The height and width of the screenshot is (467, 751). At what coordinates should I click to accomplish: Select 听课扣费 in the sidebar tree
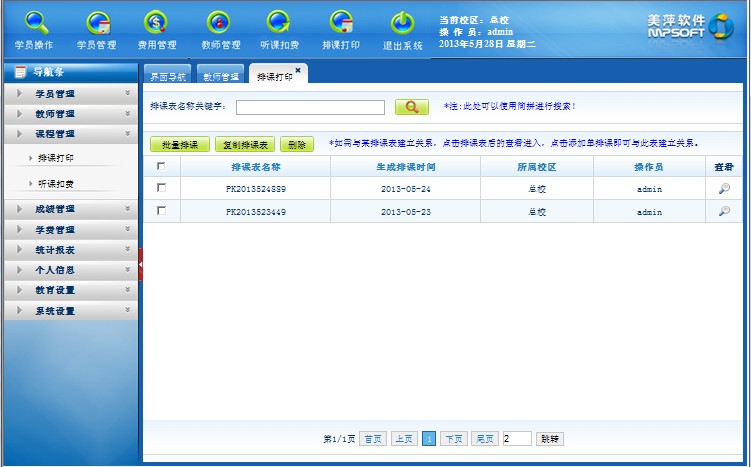click(x=56, y=184)
